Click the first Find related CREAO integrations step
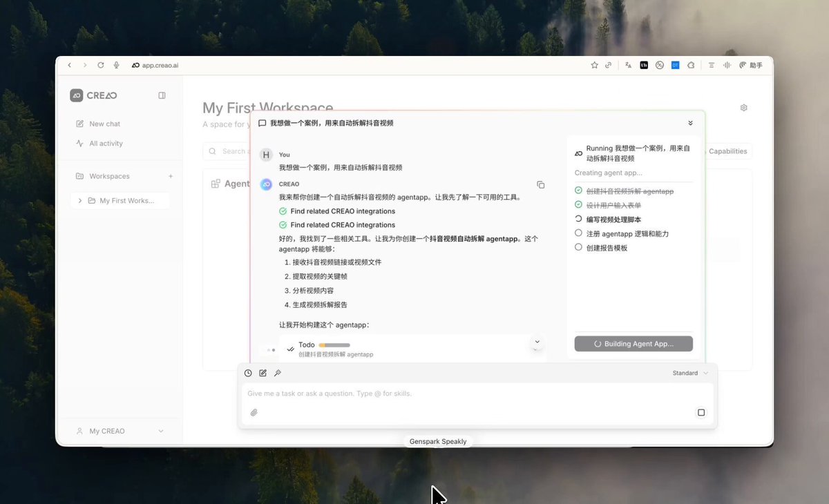Image resolution: width=829 pixels, height=504 pixels. tap(337, 211)
